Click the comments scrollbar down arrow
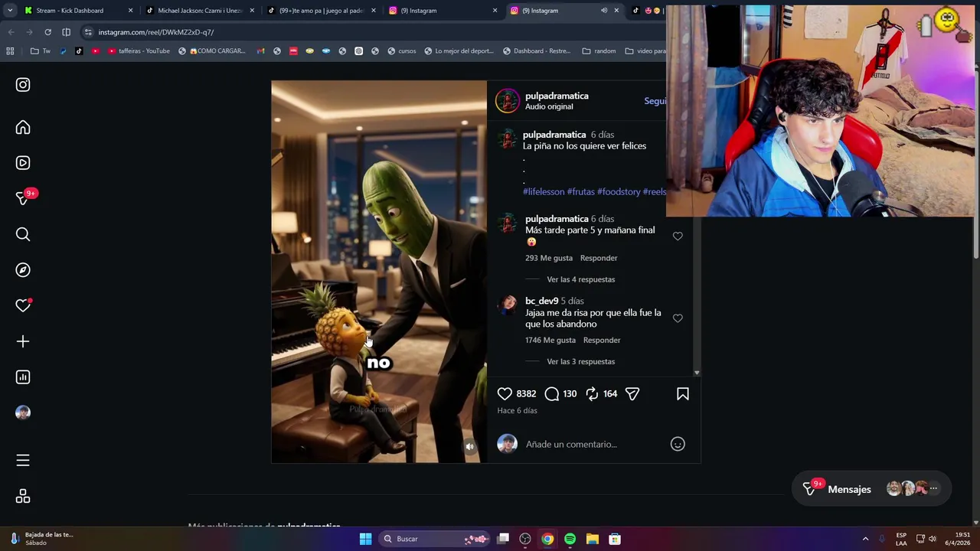 tap(697, 373)
